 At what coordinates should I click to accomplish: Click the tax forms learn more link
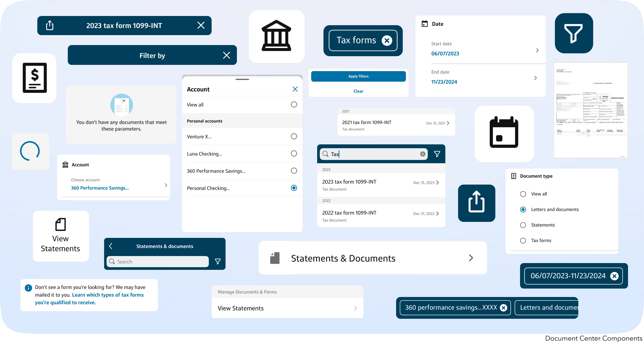coord(107,295)
